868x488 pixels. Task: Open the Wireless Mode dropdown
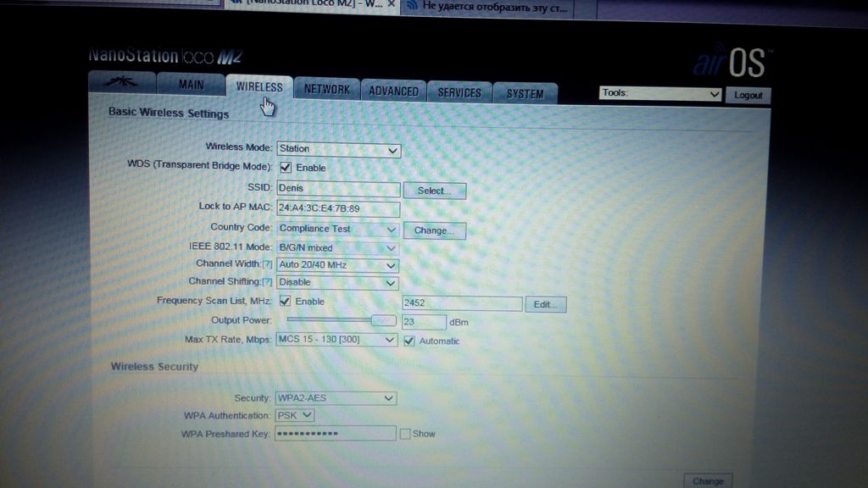pos(338,149)
